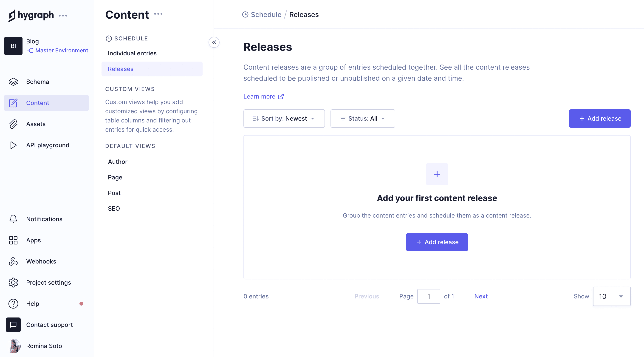Open Schema from the sidebar icon
Image resolution: width=644 pixels, height=357 pixels.
tap(14, 82)
